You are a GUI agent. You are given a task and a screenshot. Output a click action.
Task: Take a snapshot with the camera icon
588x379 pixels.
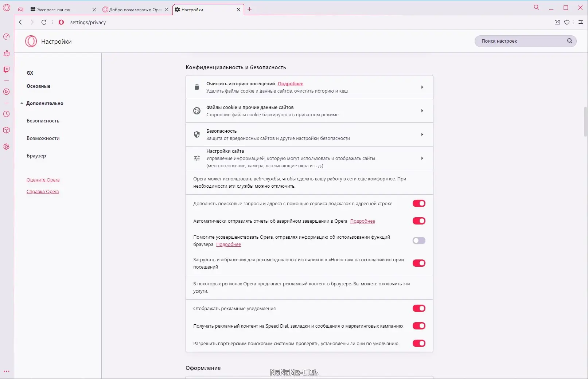point(557,22)
